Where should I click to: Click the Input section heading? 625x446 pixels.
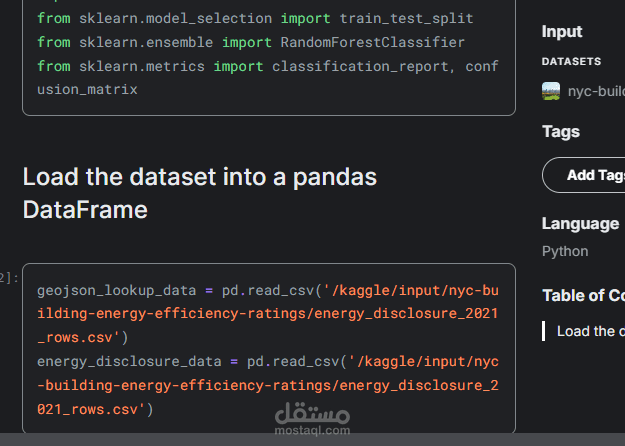click(x=562, y=31)
